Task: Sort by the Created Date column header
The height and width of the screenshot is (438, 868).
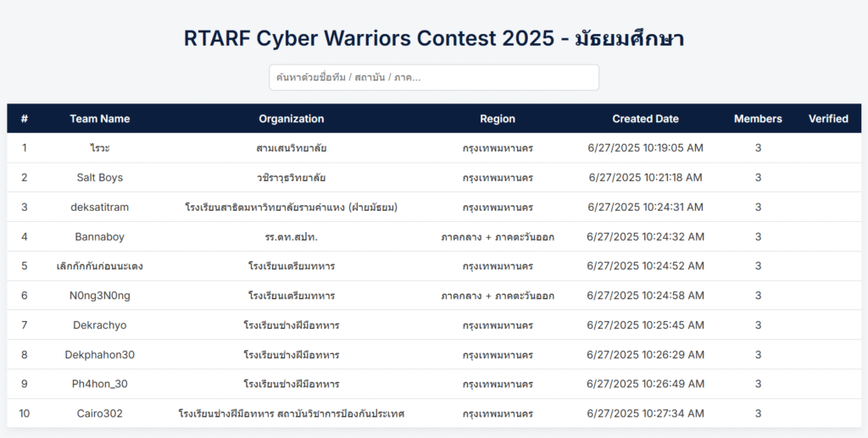Action: pos(645,119)
